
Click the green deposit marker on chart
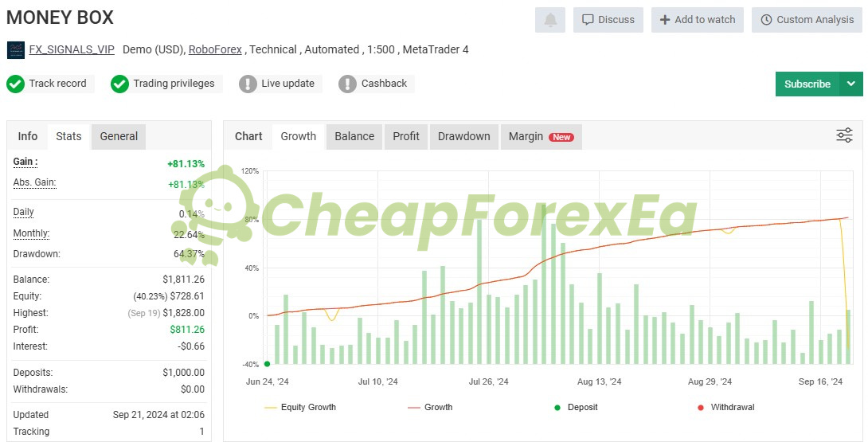[268, 364]
